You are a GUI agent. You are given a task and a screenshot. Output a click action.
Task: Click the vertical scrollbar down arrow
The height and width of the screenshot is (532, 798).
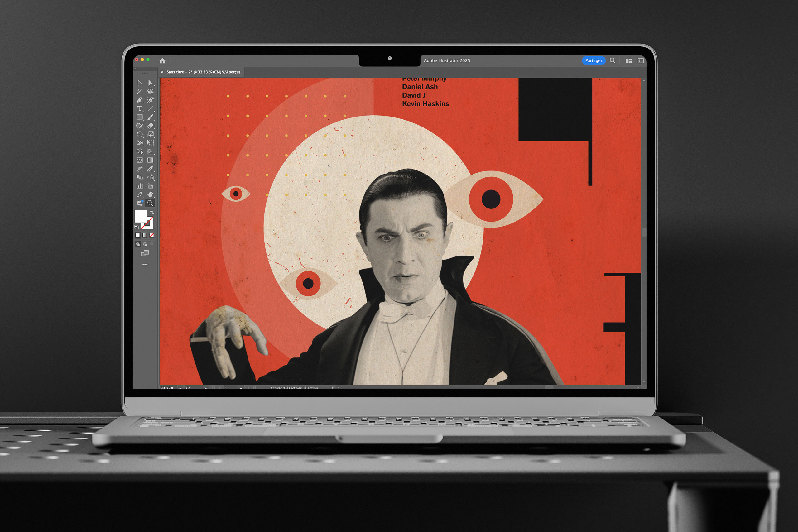(644, 381)
